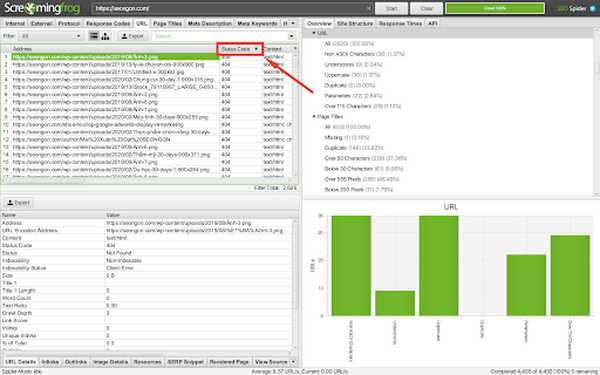Open the search options dropdown arrow
Viewport: 600px width, 375px height.
(292, 36)
